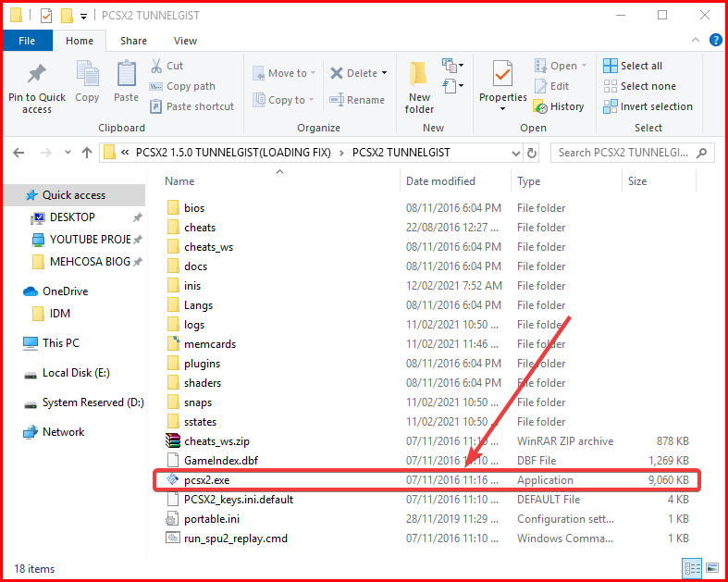Sort by the Name column header
728x582 pixels.
(179, 181)
